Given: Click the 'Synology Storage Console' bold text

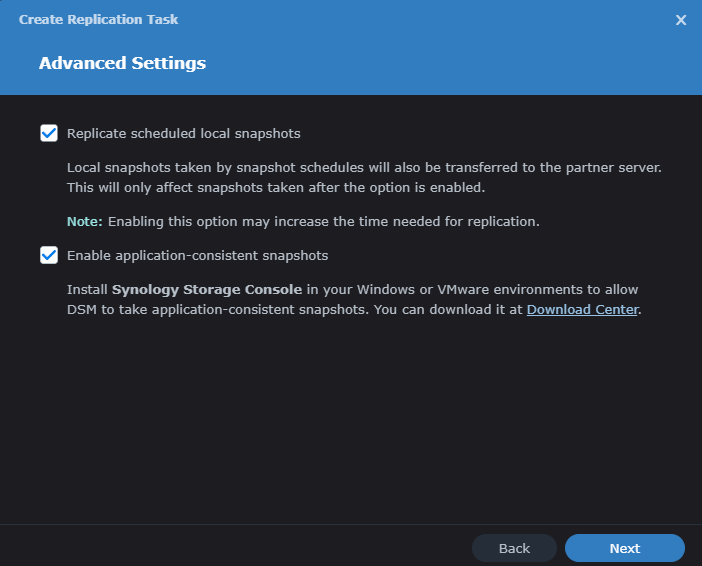Looking at the screenshot, I should pos(205,289).
